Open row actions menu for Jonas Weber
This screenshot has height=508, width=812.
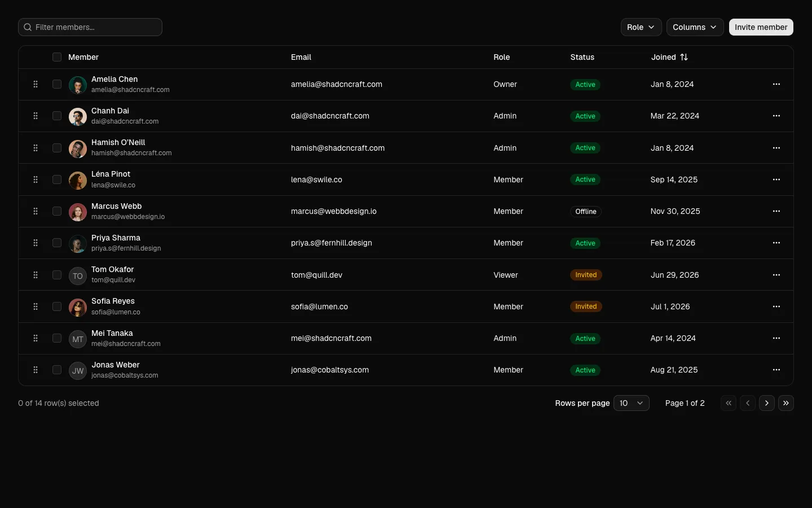pos(776,370)
